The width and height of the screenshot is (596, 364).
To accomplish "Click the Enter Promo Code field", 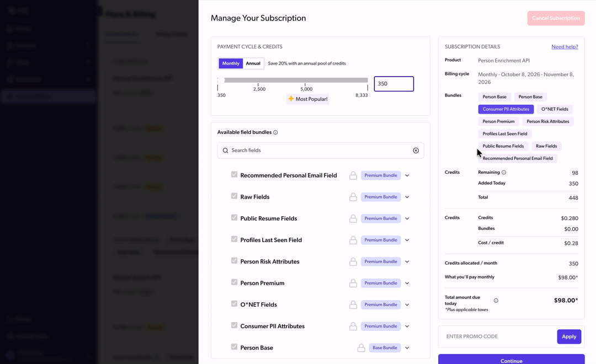I will pyautogui.click(x=498, y=336).
